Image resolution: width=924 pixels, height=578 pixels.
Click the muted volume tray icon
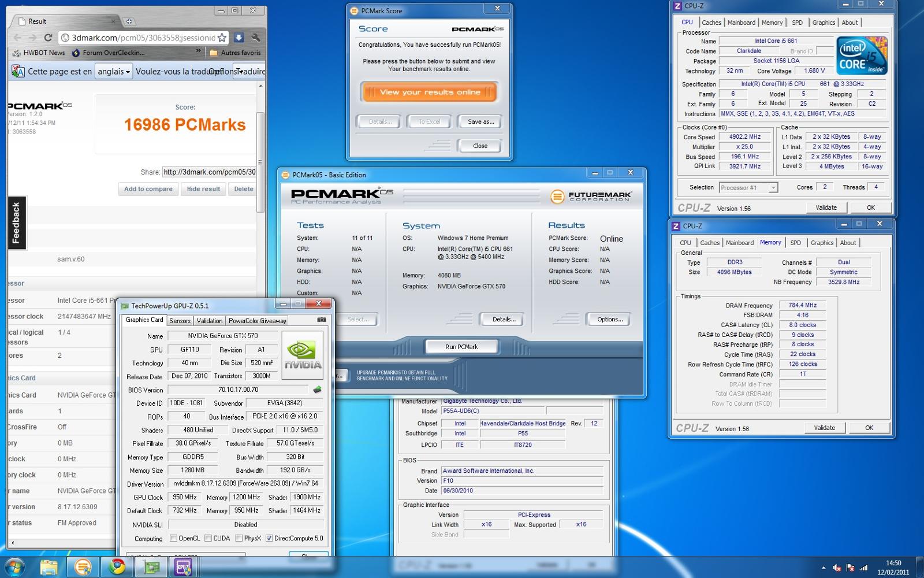837,568
